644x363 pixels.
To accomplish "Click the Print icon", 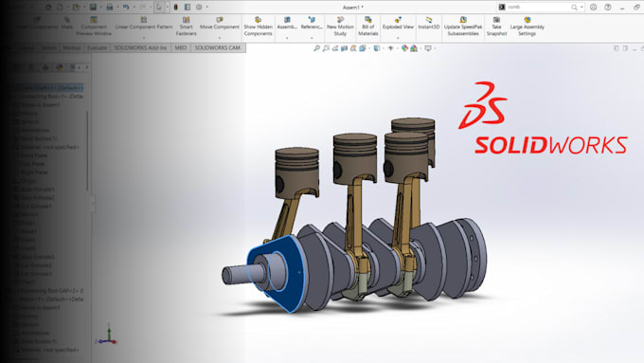I will 109,7.
